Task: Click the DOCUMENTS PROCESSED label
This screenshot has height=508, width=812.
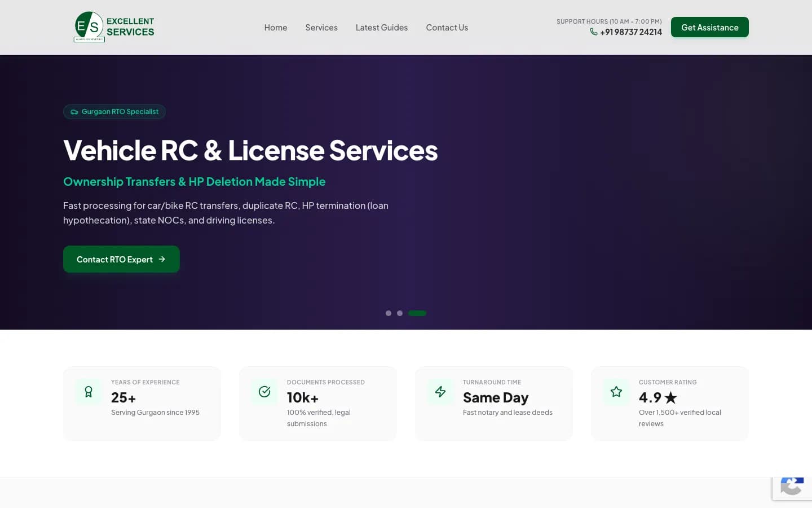Action: pyautogui.click(x=326, y=382)
